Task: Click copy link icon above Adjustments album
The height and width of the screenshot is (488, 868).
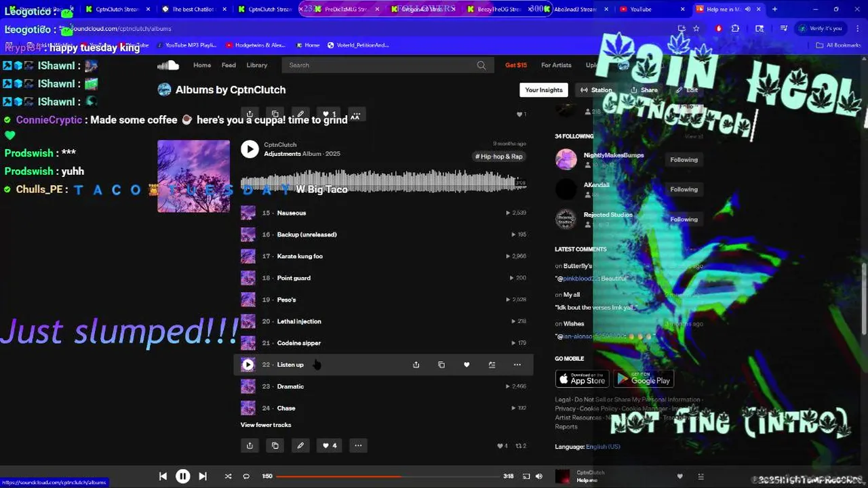Action: [275, 114]
